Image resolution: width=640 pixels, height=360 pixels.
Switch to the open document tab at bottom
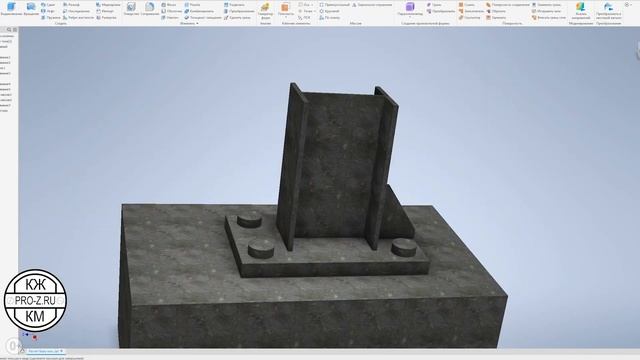click(x=45, y=351)
